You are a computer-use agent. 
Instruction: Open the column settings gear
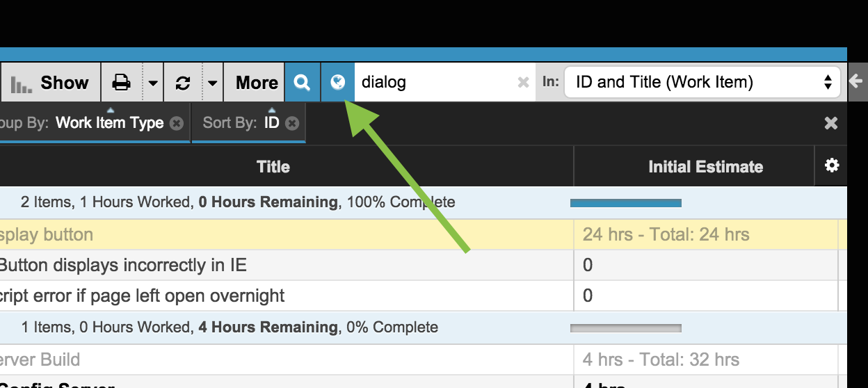pyautogui.click(x=831, y=165)
